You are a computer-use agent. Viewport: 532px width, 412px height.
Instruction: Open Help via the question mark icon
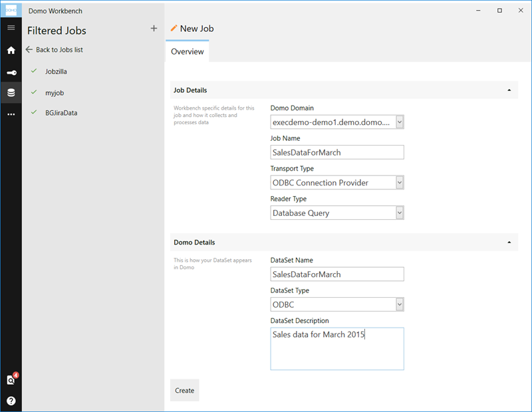pyautogui.click(x=11, y=401)
